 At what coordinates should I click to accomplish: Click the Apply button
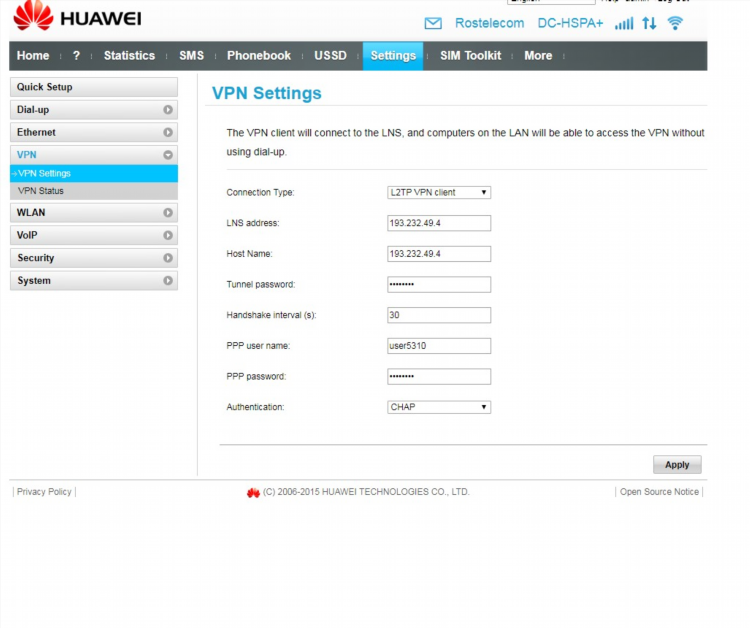(677, 464)
